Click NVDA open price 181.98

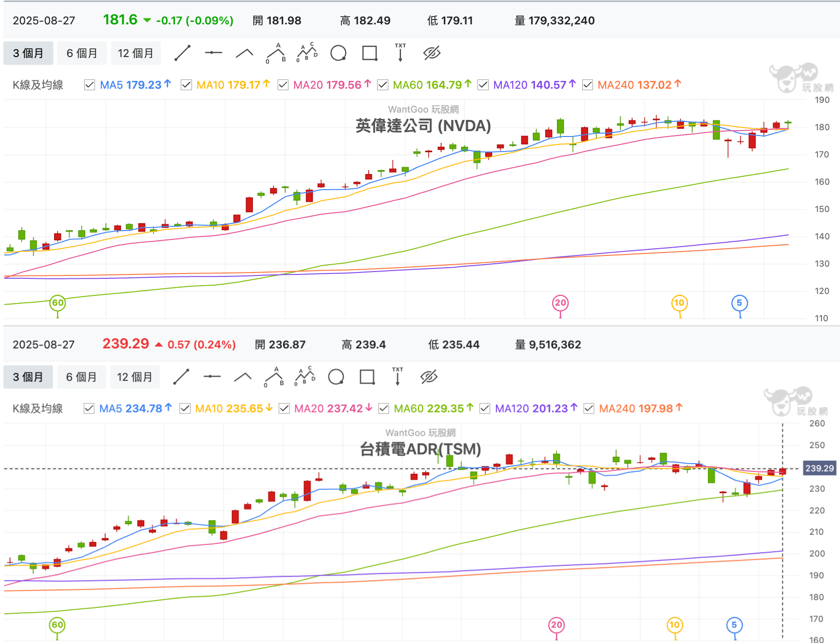click(x=284, y=20)
